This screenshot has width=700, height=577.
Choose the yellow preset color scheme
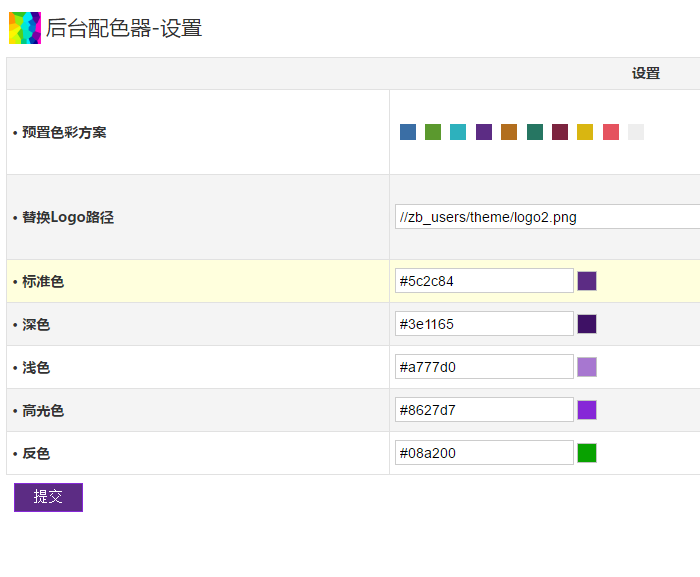coord(585,132)
